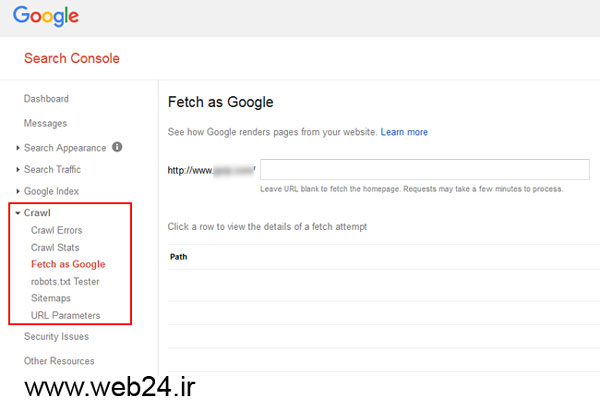Expand Search Traffic arrow
Image resolution: width=600 pixels, height=400 pixels.
pyautogui.click(x=18, y=170)
